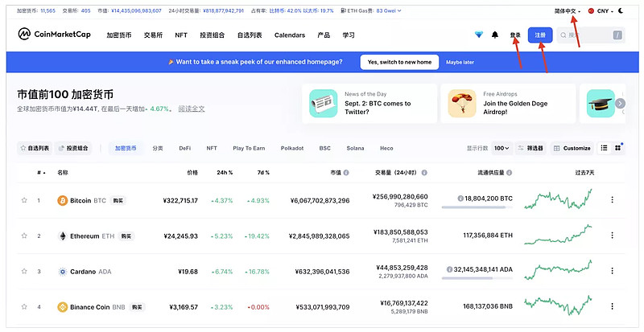Click the Cardano circulating supply progress bar
Viewport: 644px width, 332px height.
pos(477,278)
